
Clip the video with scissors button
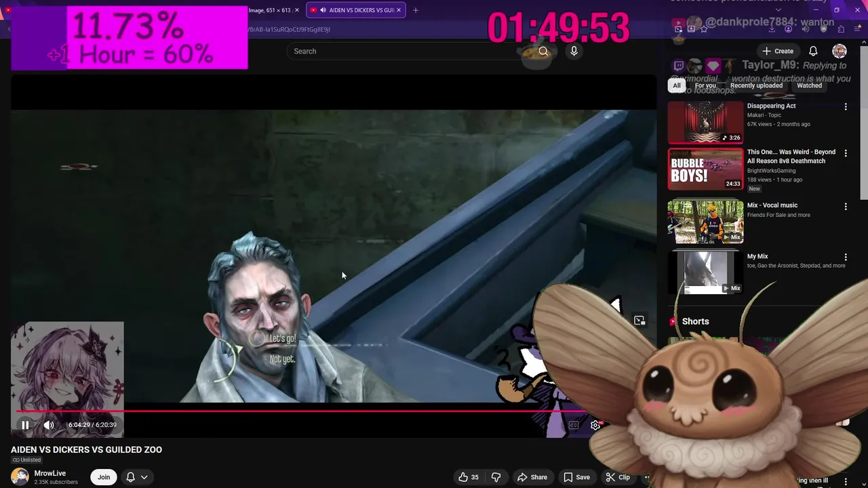pos(617,477)
